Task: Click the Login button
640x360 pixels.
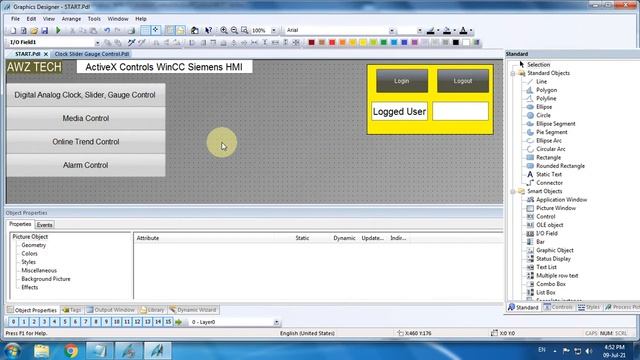Action: [402, 81]
